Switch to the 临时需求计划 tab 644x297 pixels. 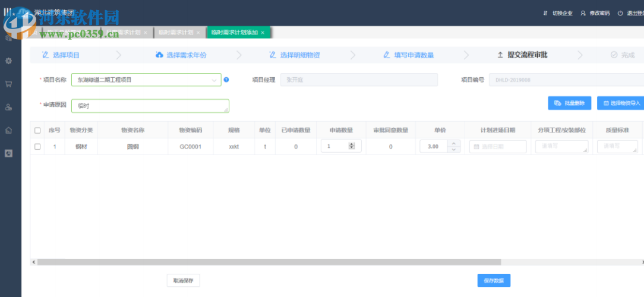point(175,33)
